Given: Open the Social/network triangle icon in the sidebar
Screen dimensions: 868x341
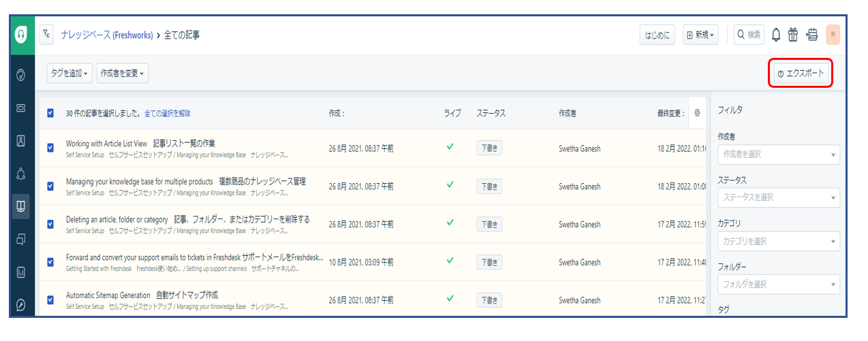Looking at the screenshot, I should pyautogui.click(x=21, y=174).
